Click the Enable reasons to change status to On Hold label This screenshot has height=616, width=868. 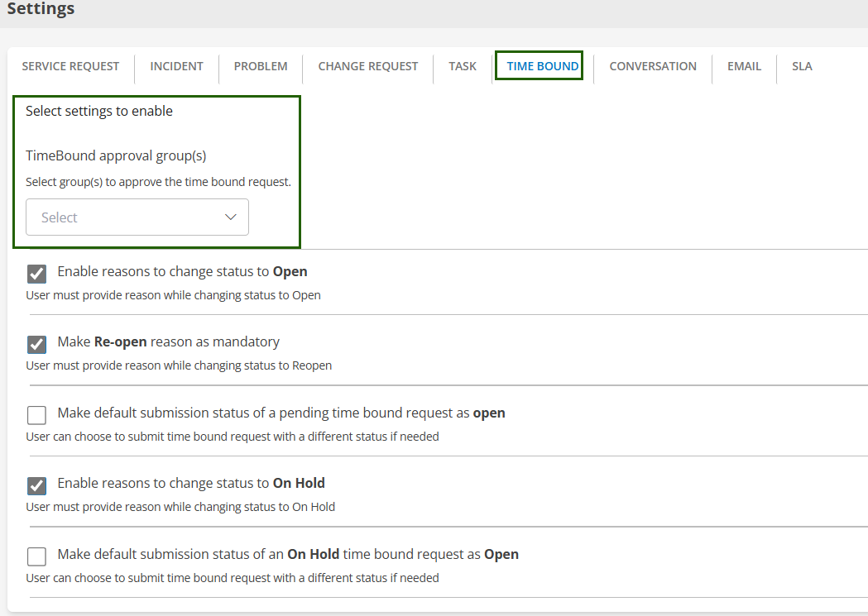click(x=191, y=483)
